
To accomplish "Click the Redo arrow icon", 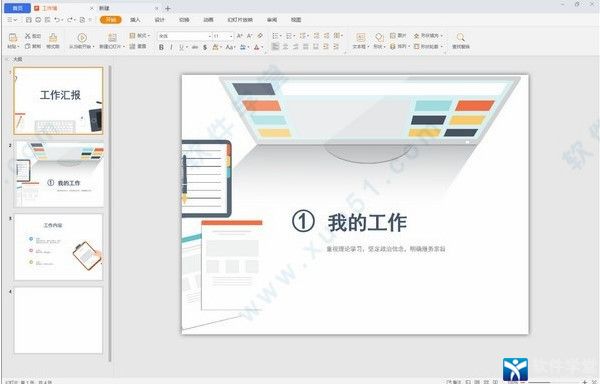I will click(70, 20).
